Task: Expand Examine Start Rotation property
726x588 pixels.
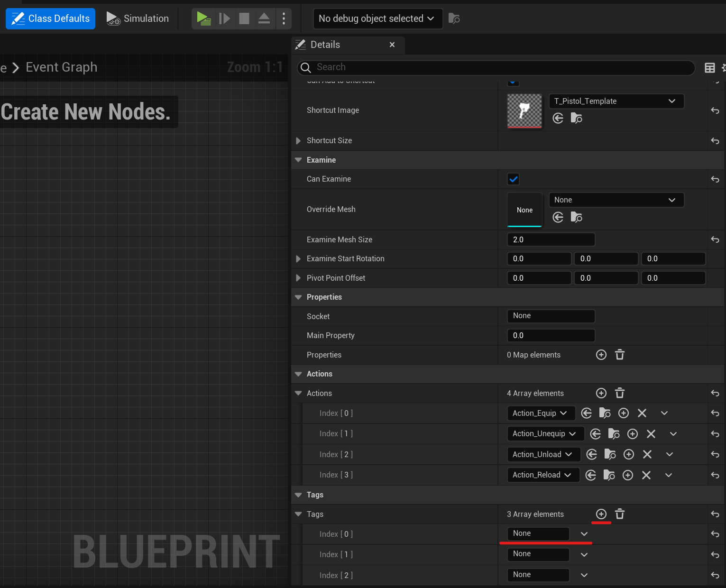Action: coord(298,259)
